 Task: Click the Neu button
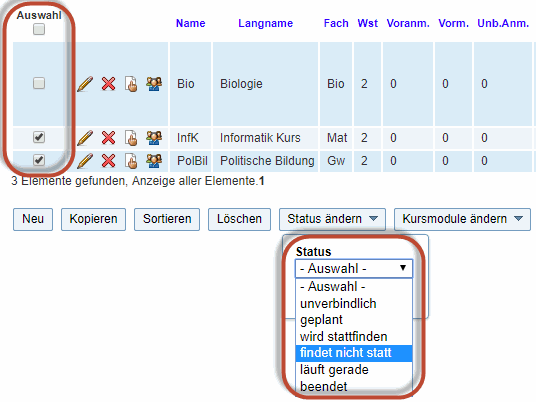(x=33, y=219)
